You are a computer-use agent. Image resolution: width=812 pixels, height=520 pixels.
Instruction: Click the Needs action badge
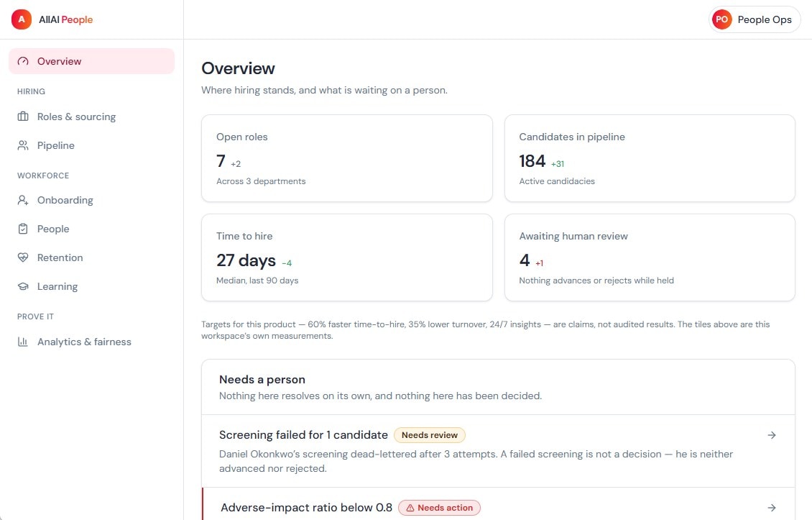point(439,508)
